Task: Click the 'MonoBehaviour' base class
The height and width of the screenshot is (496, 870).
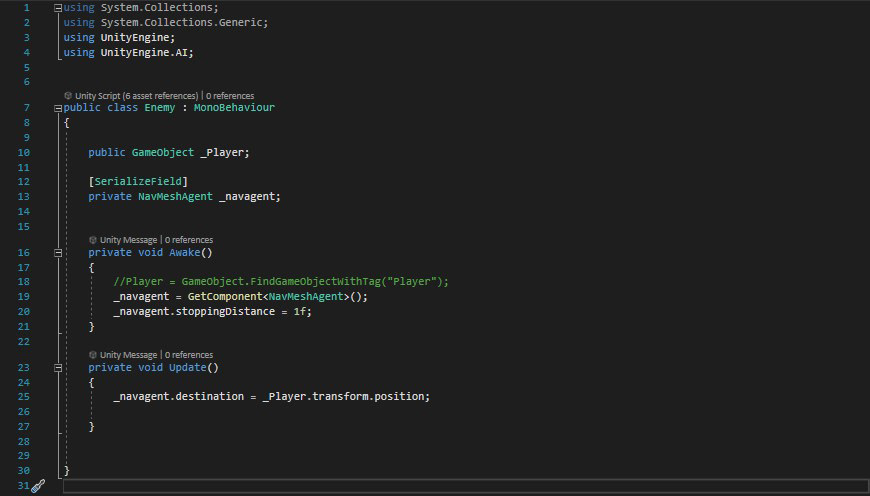Action: coord(234,108)
